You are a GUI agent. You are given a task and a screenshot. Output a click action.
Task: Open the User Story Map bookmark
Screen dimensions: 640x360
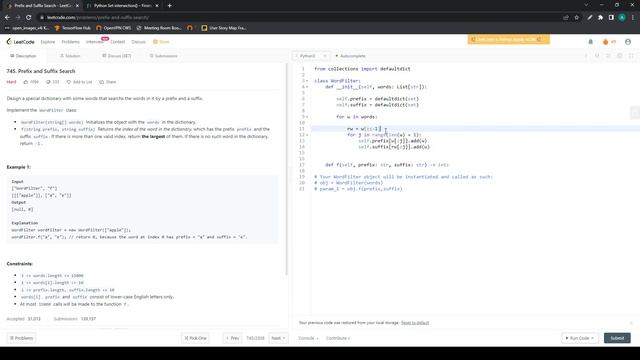tap(224, 28)
